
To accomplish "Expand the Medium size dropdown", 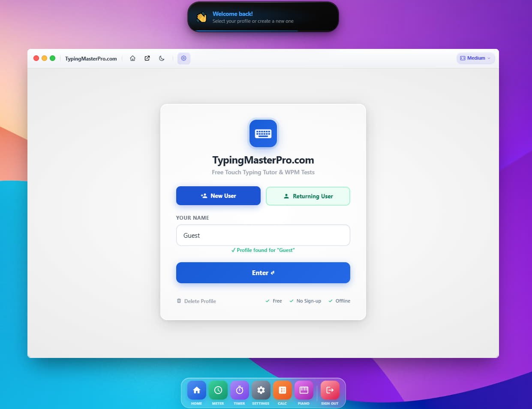I will 475,58.
